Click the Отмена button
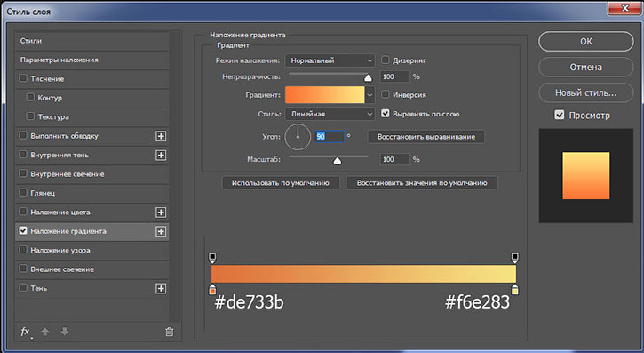 pyautogui.click(x=586, y=67)
